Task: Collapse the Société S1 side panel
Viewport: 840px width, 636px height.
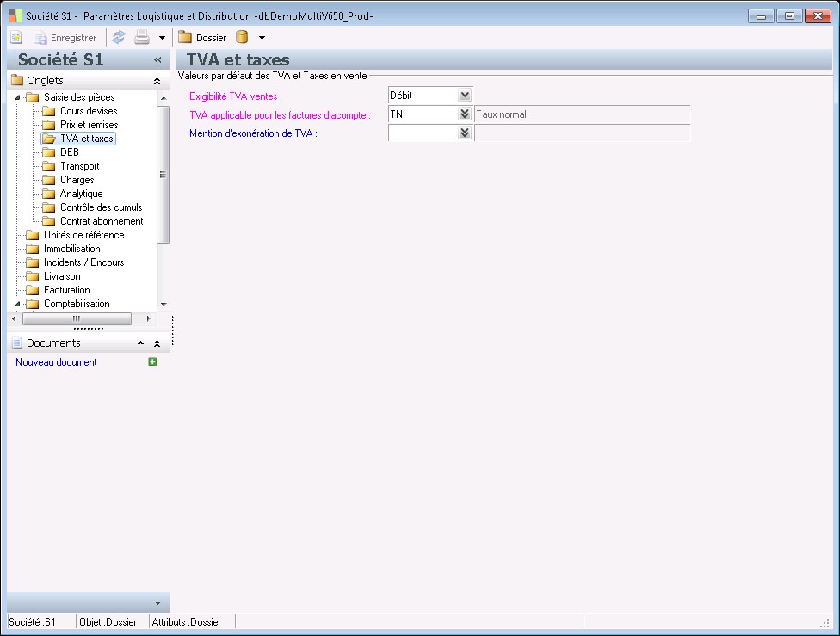Action: [157, 60]
